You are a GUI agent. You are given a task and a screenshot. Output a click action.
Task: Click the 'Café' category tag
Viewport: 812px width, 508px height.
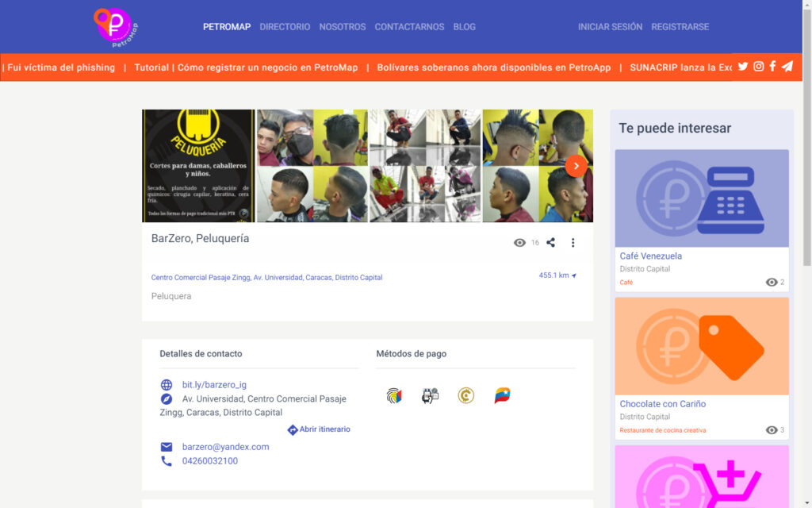(x=626, y=283)
